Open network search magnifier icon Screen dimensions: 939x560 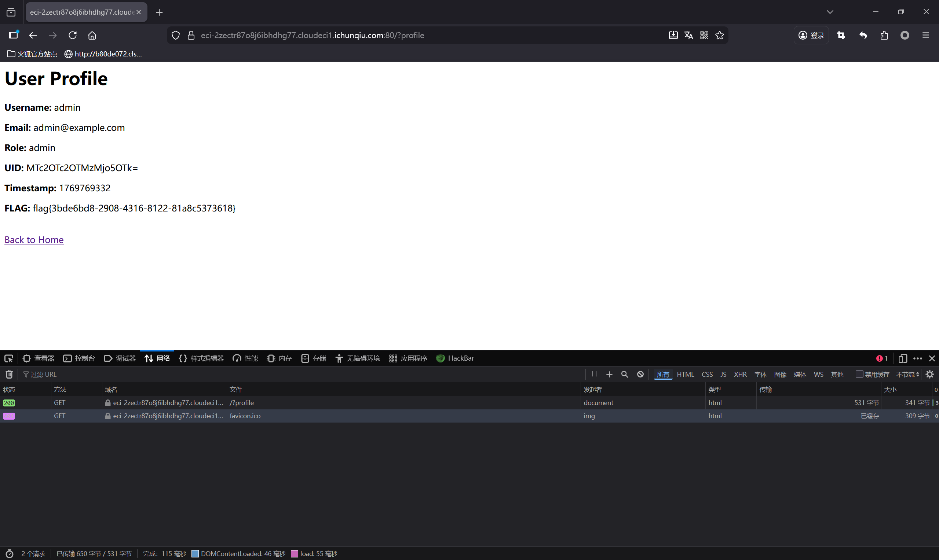(625, 374)
